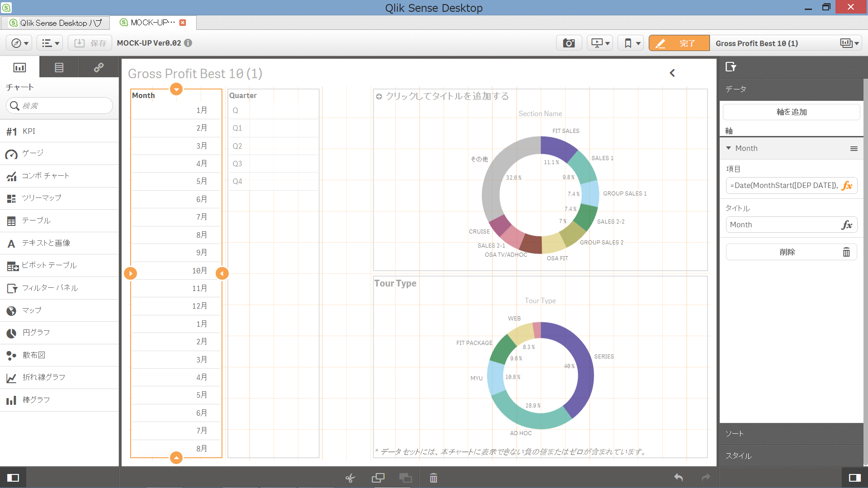Viewport: 868px width, 488px height.
Task: Click the delete trash icon in bottom toolbar
Action: [433, 478]
